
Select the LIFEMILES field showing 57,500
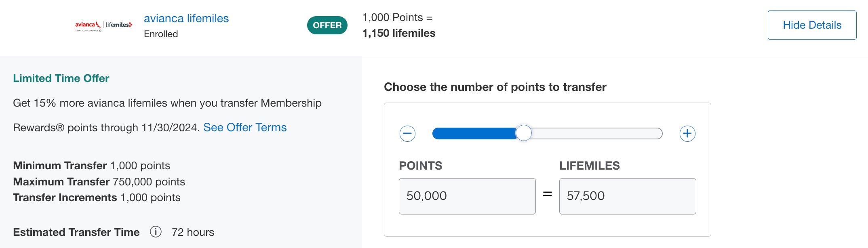click(x=627, y=196)
